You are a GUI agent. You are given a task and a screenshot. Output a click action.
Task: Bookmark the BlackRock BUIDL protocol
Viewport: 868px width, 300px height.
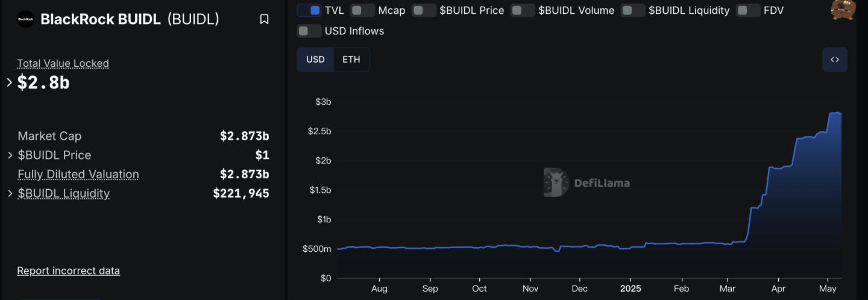pyautogui.click(x=264, y=19)
